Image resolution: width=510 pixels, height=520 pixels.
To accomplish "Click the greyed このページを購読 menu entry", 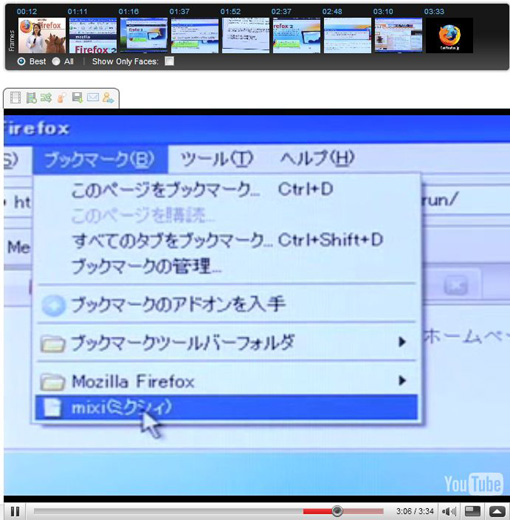I will pyautogui.click(x=227, y=215).
